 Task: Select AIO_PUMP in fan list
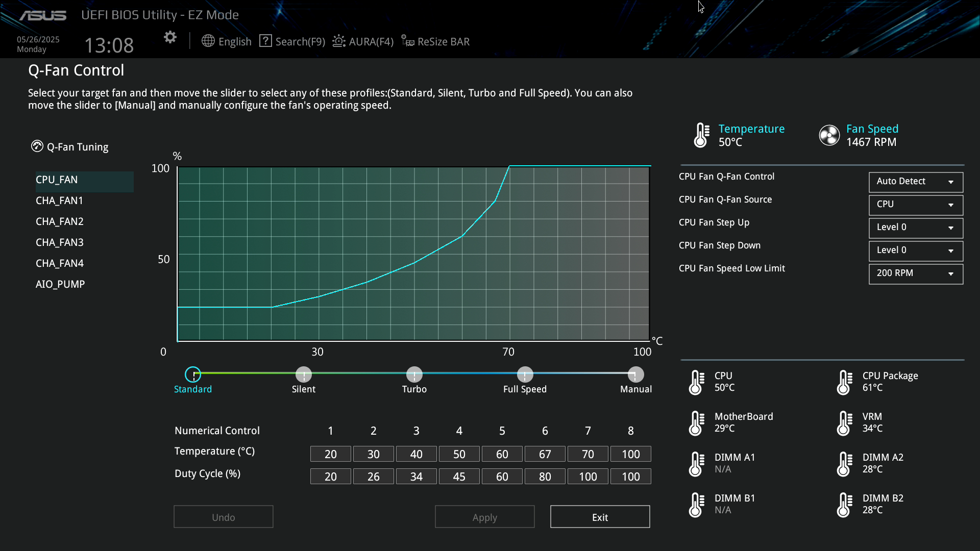[x=60, y=284]
